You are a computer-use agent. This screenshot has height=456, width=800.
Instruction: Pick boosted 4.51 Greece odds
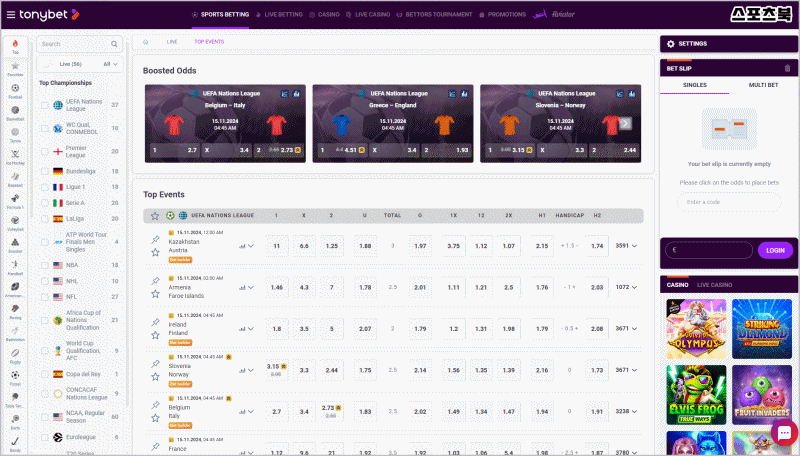342,150
